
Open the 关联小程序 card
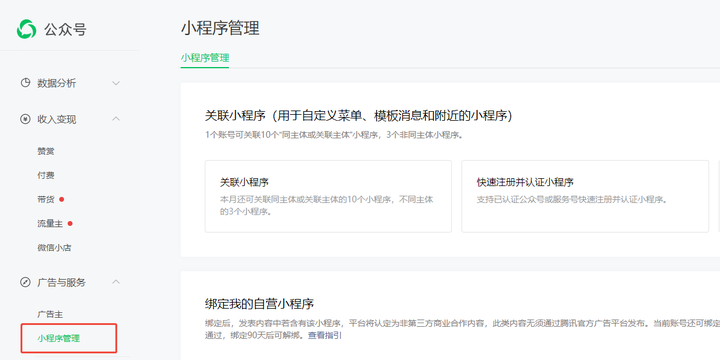point(328,197)
